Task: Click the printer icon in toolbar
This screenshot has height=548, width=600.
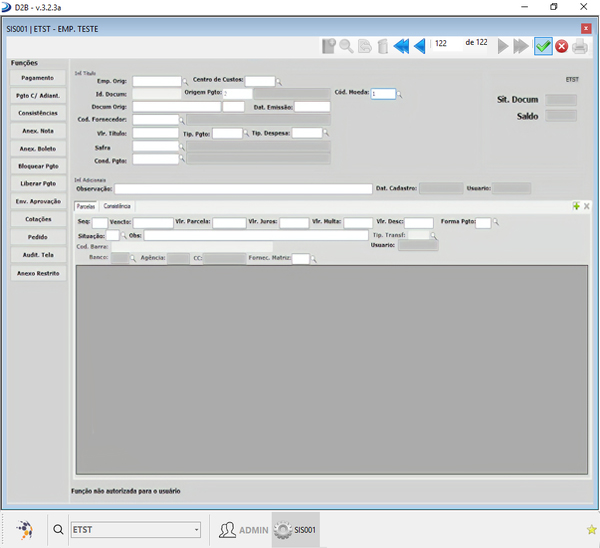Action: click(580, 46)
